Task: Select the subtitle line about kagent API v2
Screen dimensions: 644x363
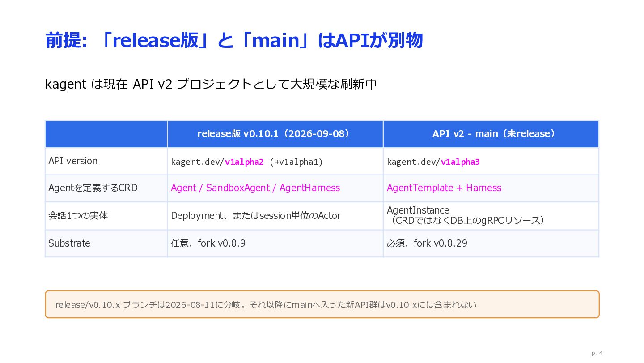Action: click(x=211, y=84)
